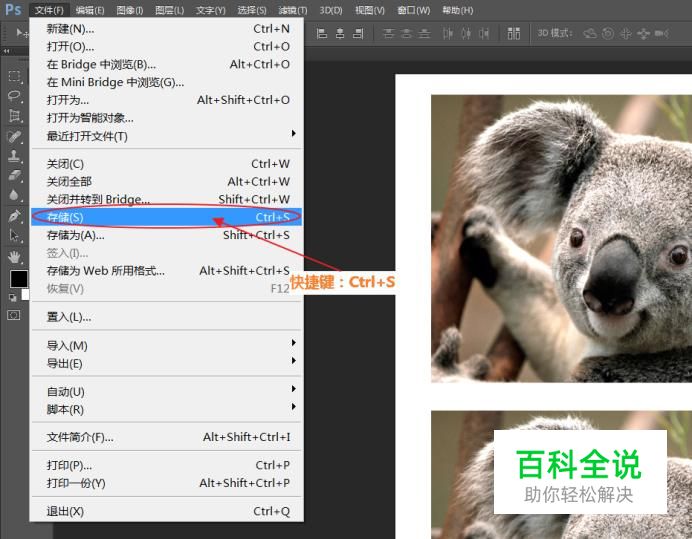692x539 pixels.
Task: Choose the 3D pan mode icon
Action: (626, 34)
